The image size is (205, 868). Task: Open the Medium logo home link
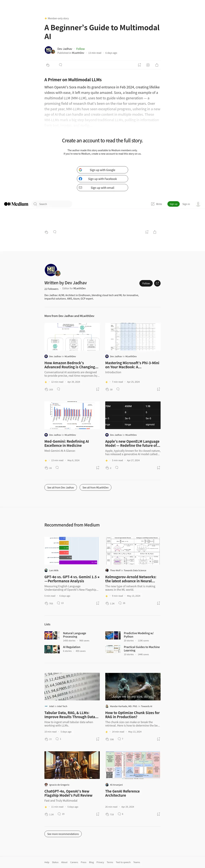[16, 204]
